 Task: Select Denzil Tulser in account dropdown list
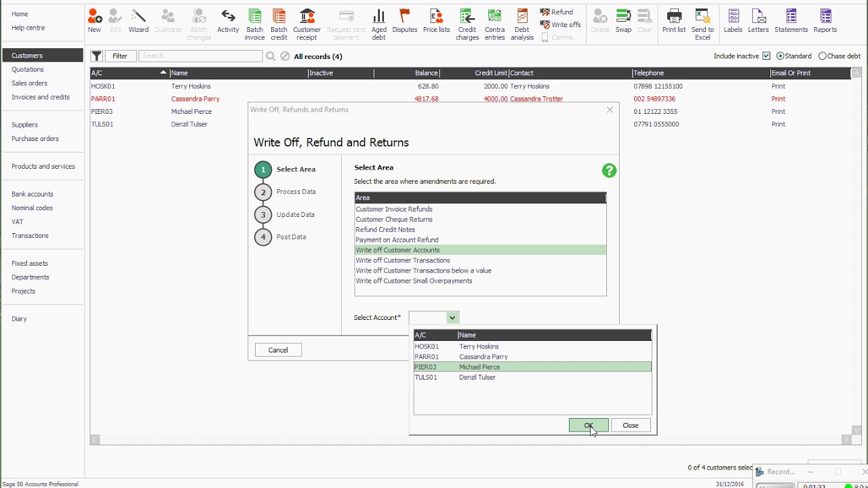coord(532,378)
